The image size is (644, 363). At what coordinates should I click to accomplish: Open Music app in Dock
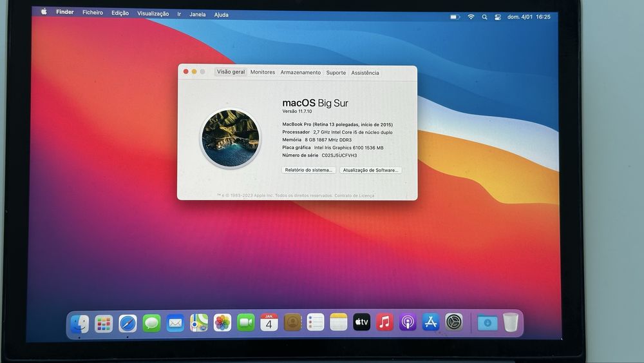(x=385, y=322)
